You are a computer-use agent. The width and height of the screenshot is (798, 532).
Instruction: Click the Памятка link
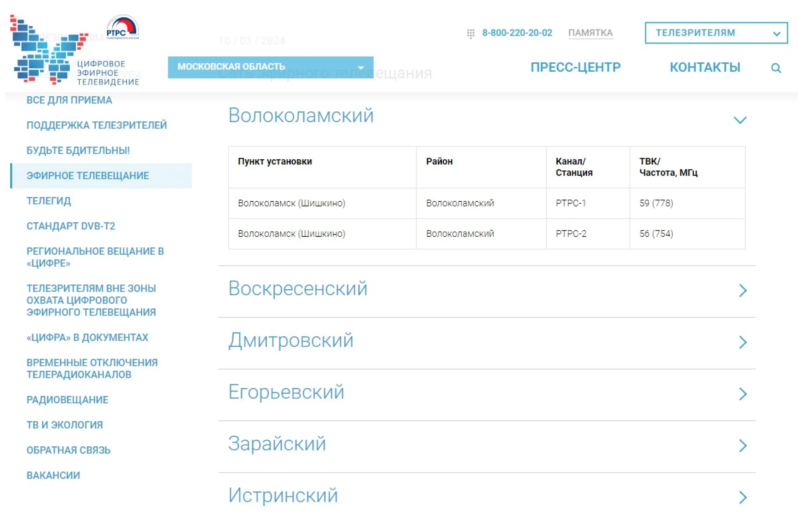pyautogui.click(x=590, y=33)
